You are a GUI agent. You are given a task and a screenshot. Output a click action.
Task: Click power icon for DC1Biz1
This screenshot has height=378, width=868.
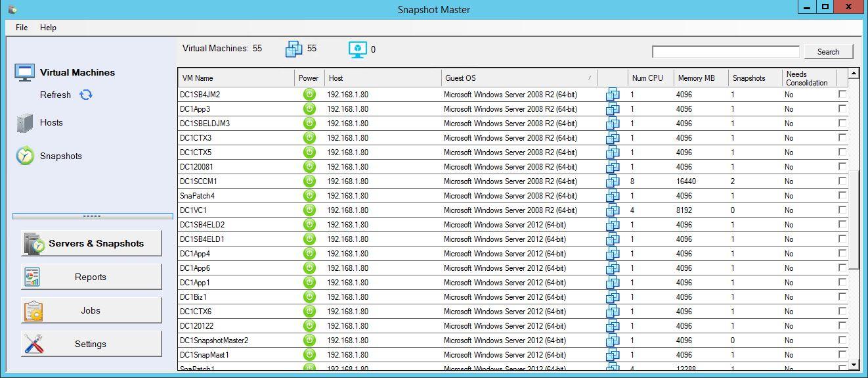coord(309,297)
